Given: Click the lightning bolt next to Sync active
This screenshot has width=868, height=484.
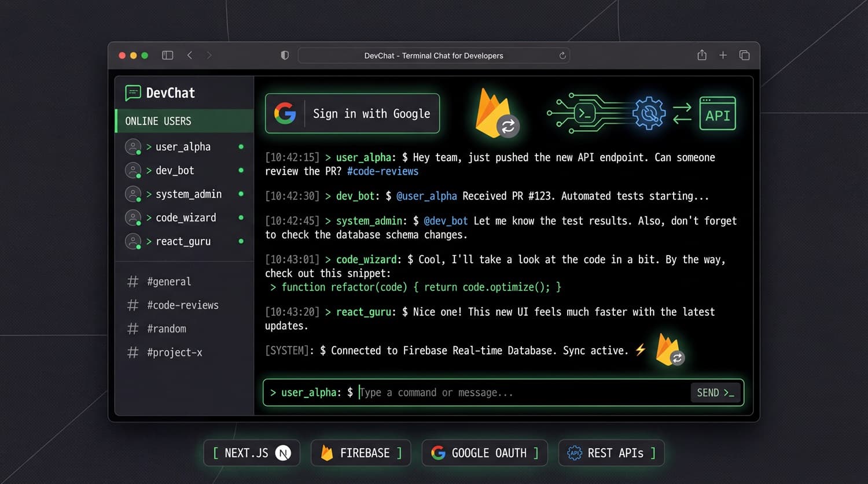Looking at the screenshot, I should click(640, 350).
